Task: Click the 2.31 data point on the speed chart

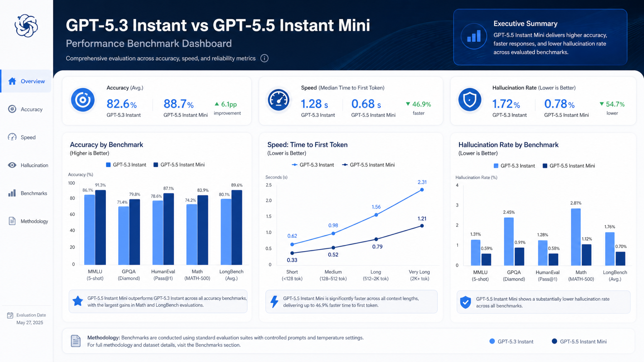Action: 422,190
